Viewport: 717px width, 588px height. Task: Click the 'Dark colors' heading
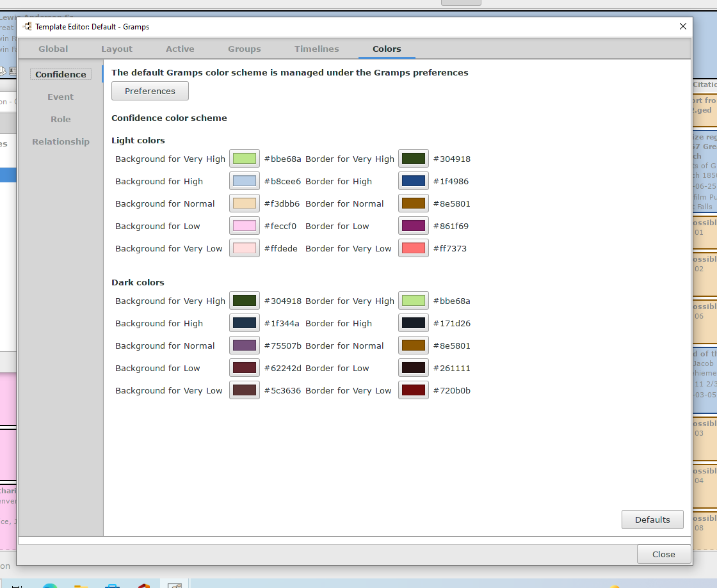coord(138,282)
